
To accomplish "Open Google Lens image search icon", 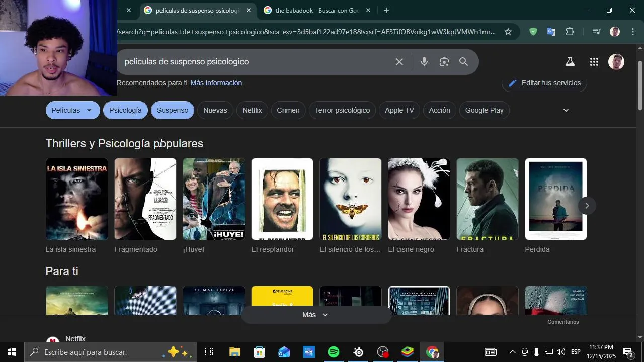I will pyautogui.click(x=444, y=62).
